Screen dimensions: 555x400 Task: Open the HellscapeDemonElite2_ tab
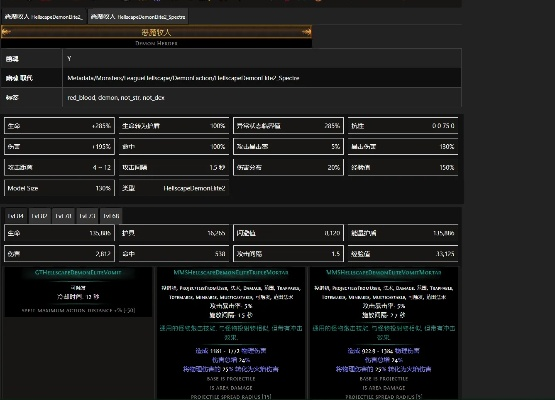tap(44, 17)
